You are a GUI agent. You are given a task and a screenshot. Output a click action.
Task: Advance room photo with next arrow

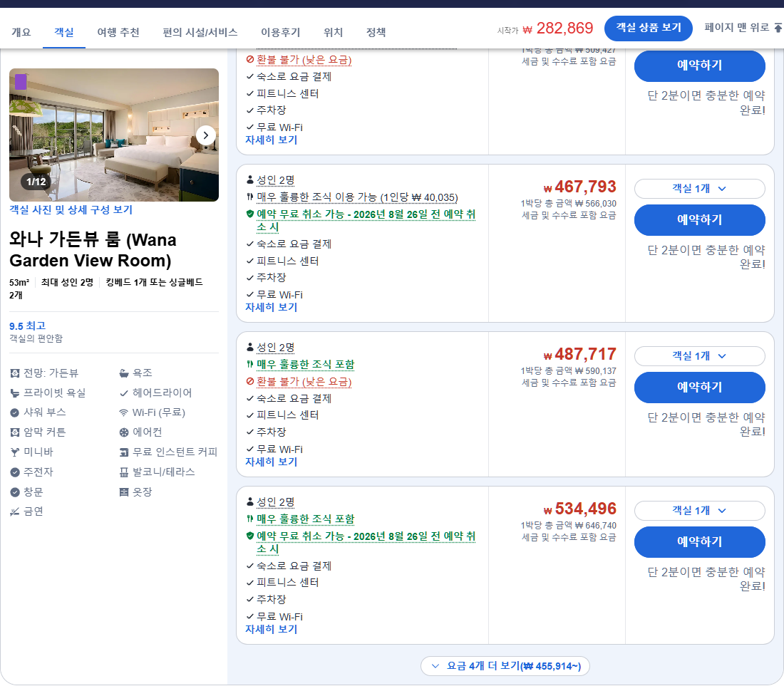tap(205, 135)
